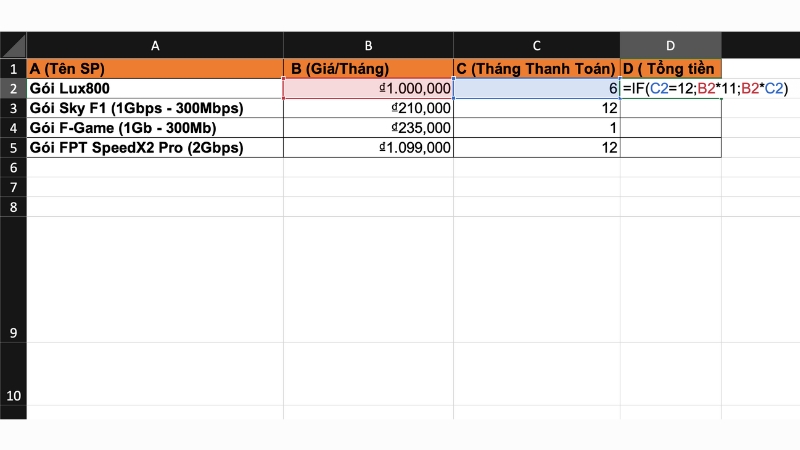Click the price cell showing 1.000,000
The width and height of the screenshot is (800, 450).
pos(368,89)
